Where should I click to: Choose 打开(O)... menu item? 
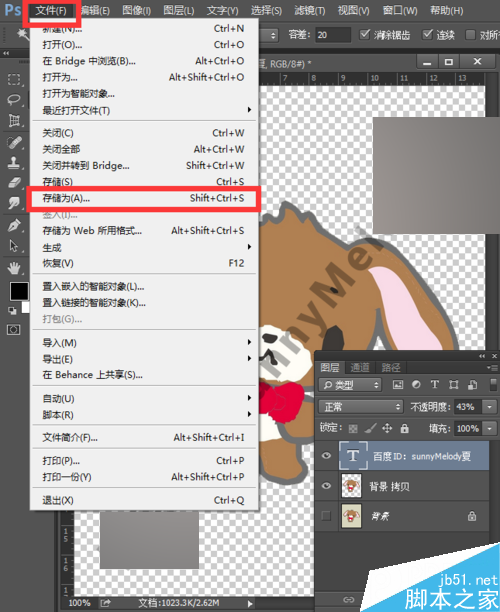(144, 45)
